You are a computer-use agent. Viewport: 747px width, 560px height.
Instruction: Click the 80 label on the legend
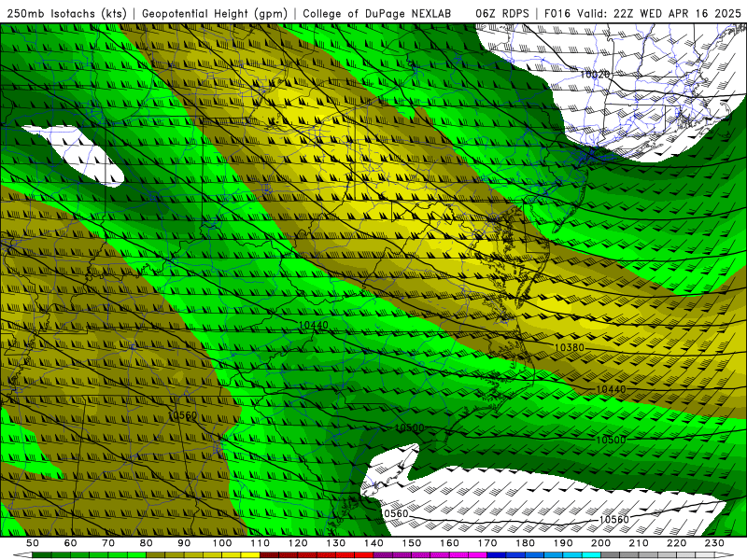147,543
